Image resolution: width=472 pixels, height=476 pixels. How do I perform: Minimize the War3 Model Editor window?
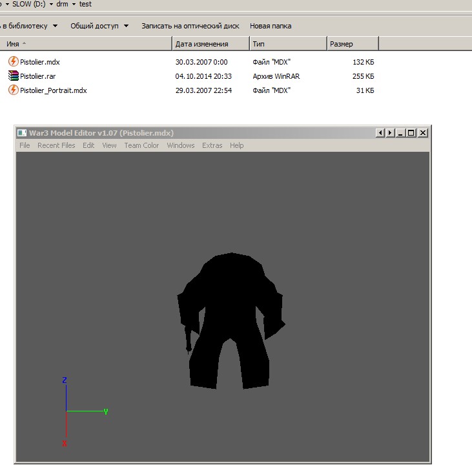(401, 133)
